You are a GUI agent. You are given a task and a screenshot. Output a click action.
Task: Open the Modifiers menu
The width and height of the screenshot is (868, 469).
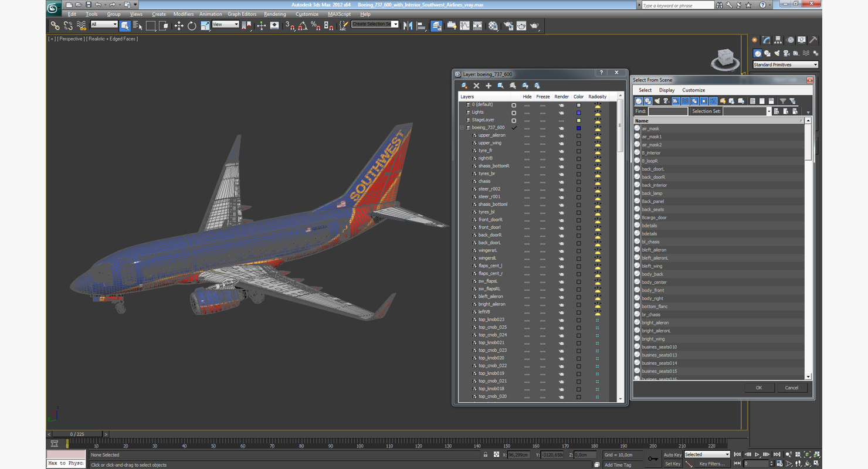click(184, 14)
